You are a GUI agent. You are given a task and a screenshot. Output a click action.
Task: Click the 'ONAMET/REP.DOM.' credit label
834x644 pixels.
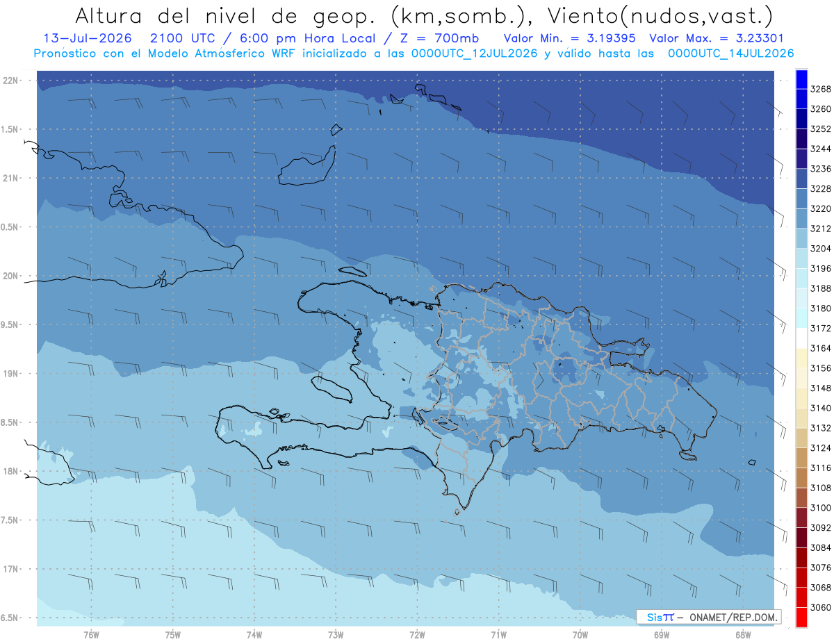(733, 617)
